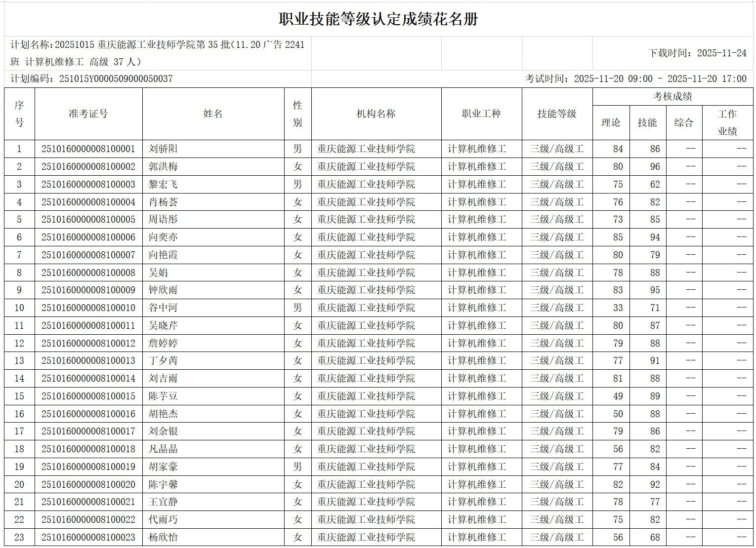Click the 下载时间 2025-11-24 text
Viewport: 756px width, 548px height.
click(x=697, y=53)
